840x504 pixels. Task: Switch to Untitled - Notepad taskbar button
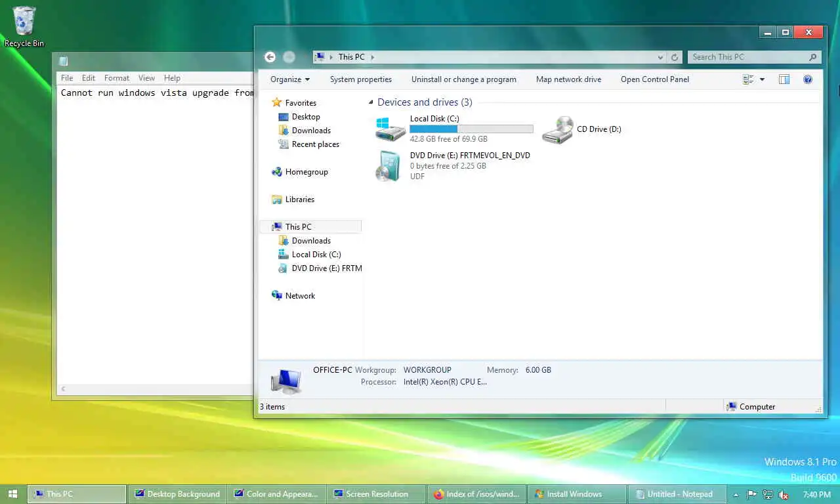coord(676,494)
